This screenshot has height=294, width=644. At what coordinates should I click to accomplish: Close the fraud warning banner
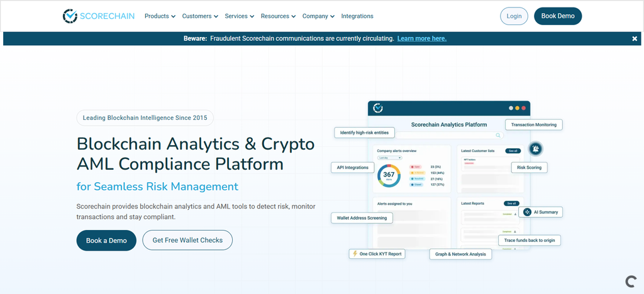635,38
